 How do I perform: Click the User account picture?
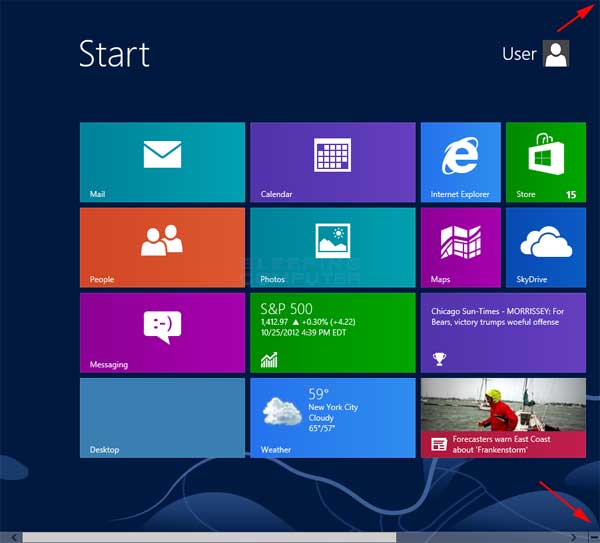(x=556, y=54)
